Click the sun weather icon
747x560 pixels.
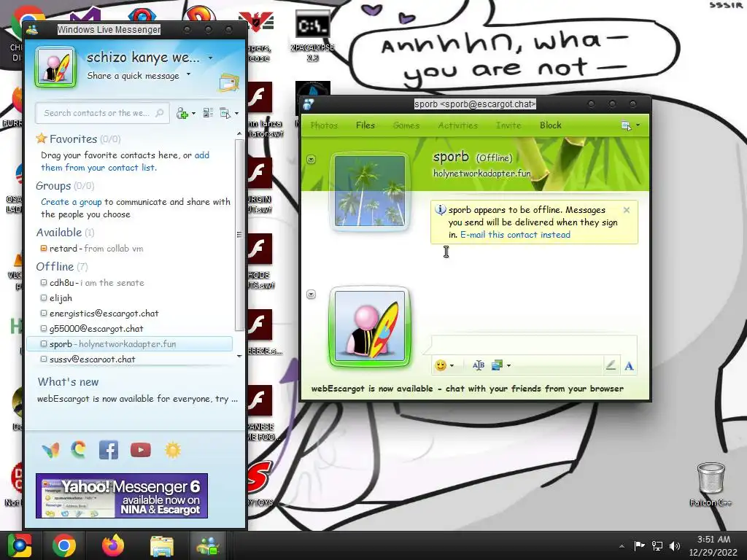pos(172,450)
